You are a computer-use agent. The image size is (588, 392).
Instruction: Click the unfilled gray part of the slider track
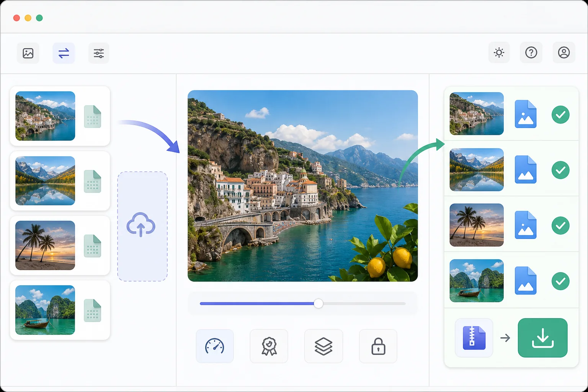[364, 304]
